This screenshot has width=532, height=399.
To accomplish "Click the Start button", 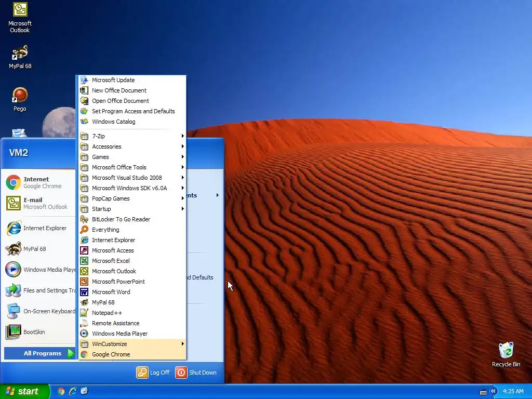I will pos(24,391).
